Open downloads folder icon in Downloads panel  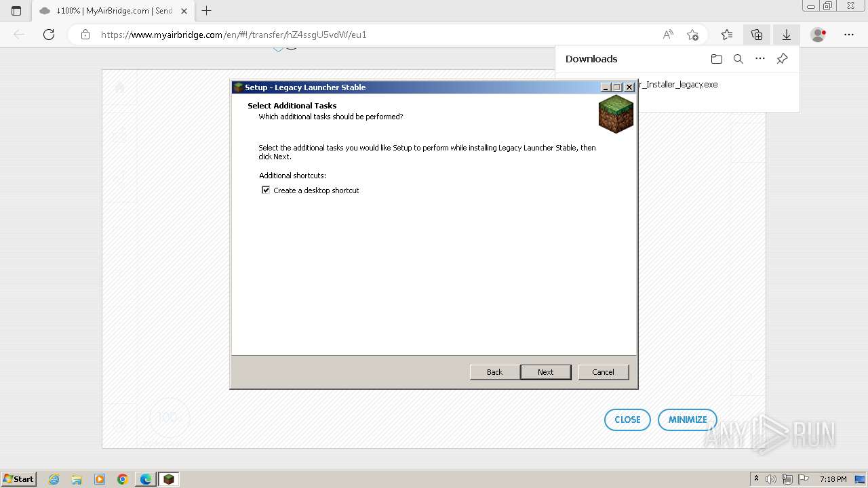(x=717, y=59)
